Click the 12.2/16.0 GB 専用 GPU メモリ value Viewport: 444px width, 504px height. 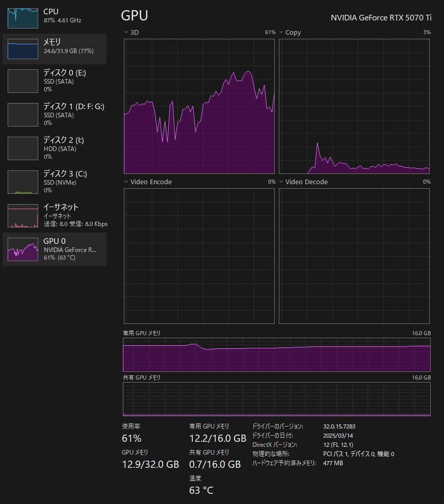tap(218, 438)
